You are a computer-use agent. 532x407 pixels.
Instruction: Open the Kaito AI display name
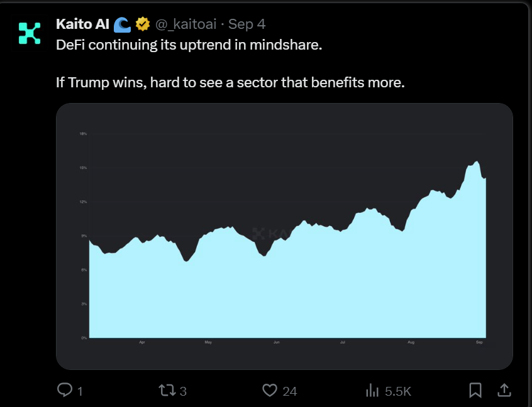pyautogui.click(x=82, y=24)
